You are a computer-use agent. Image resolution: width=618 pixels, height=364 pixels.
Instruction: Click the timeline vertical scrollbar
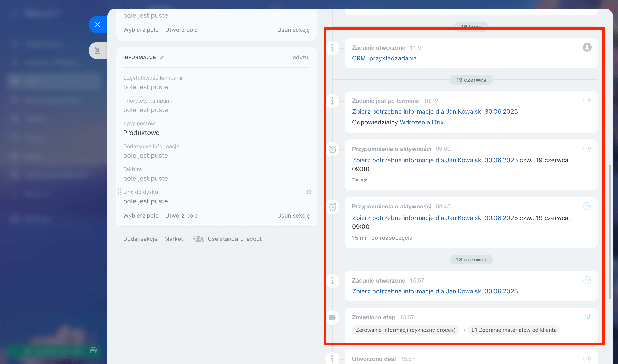[610, 231]
